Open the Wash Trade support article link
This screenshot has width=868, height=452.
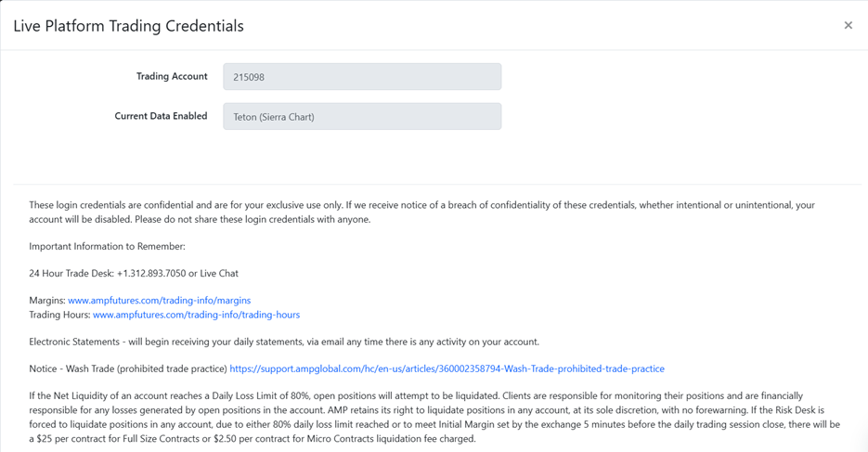(447, 368)
